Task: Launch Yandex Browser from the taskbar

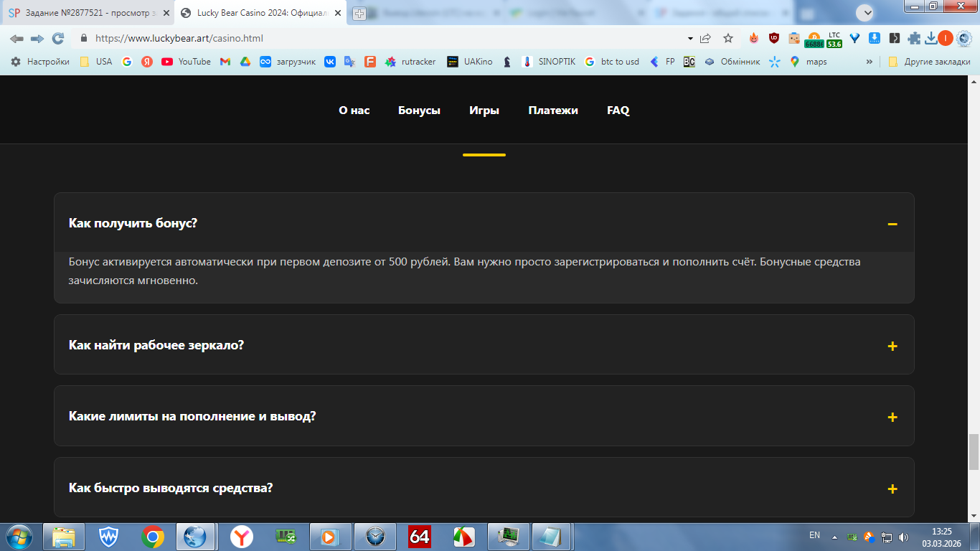Action: (x=242, y=537)
